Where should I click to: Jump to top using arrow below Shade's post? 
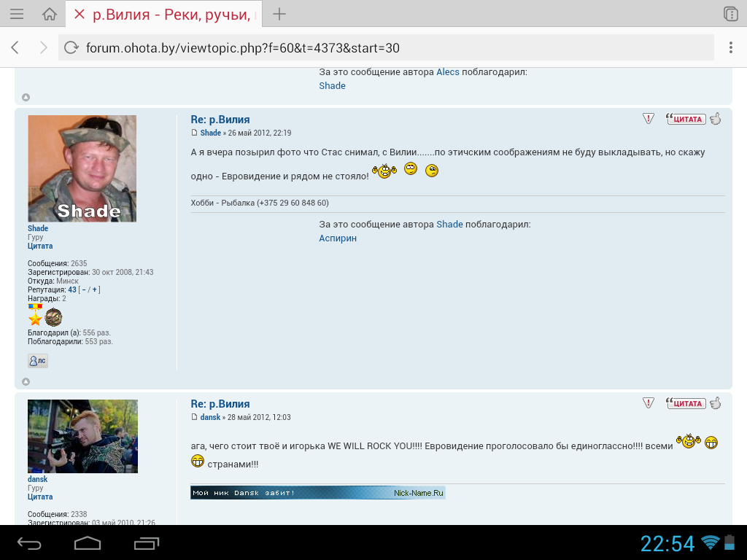[26, 381]
